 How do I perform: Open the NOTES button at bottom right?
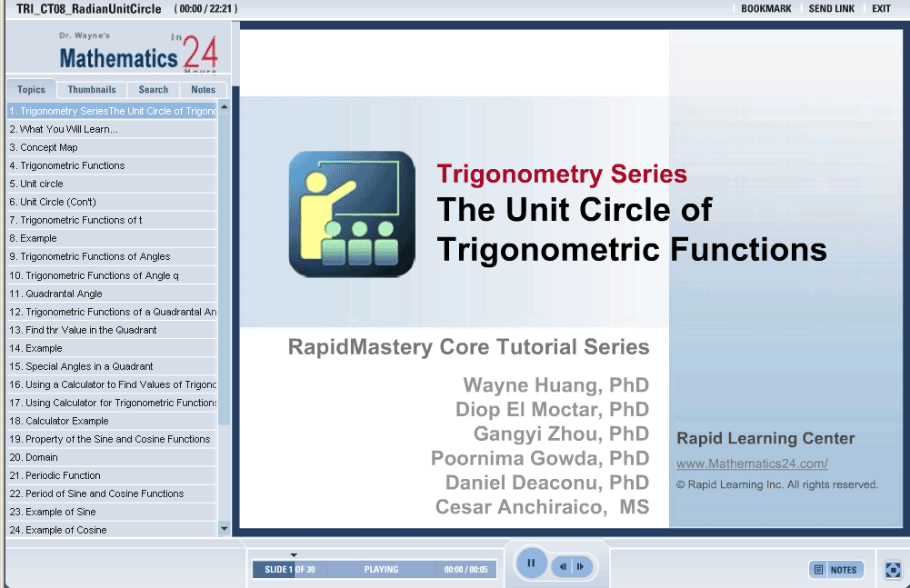click(x=836, y=570)
